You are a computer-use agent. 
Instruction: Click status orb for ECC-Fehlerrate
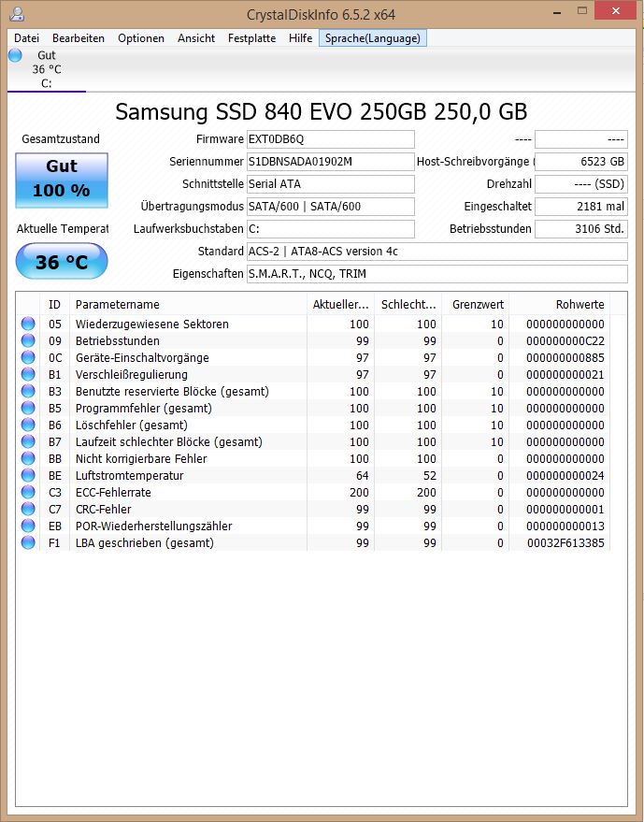pos(28,492)
